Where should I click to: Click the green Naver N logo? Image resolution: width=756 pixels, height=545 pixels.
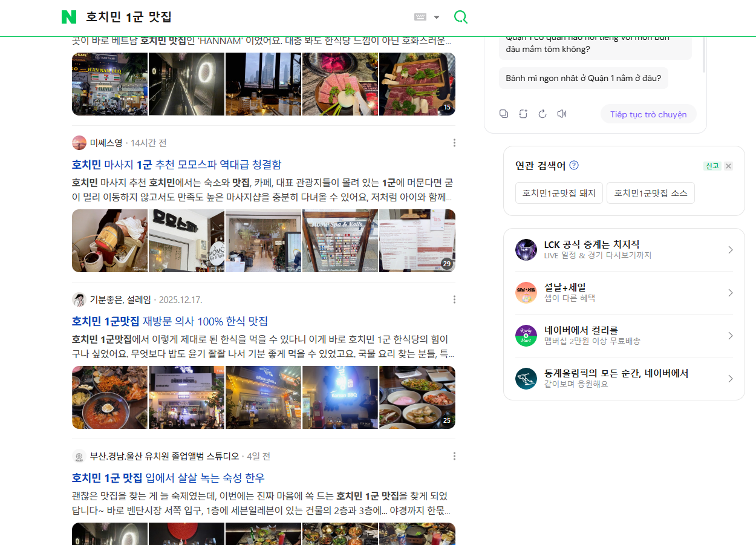[x=69, y=17]
